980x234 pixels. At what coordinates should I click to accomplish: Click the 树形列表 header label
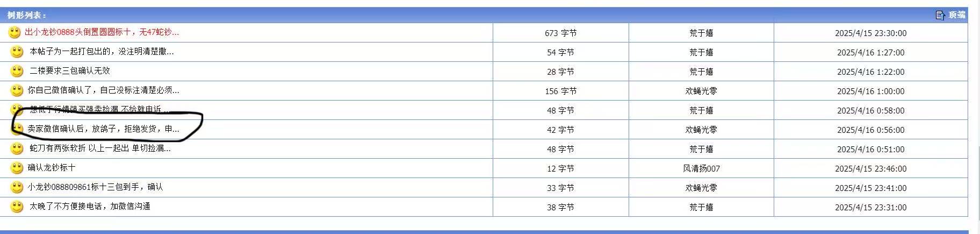point(27,15)
